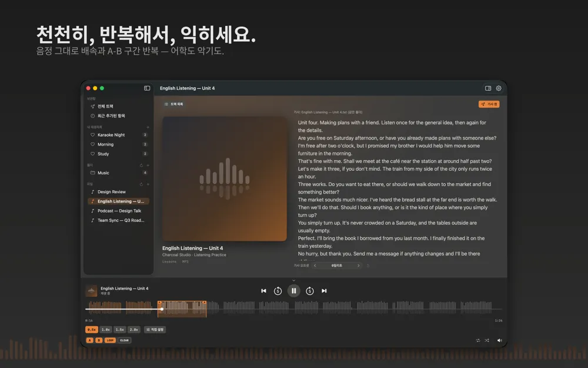Add a file with the plus icon
This screenshot has height=368, width=588.
148,184
